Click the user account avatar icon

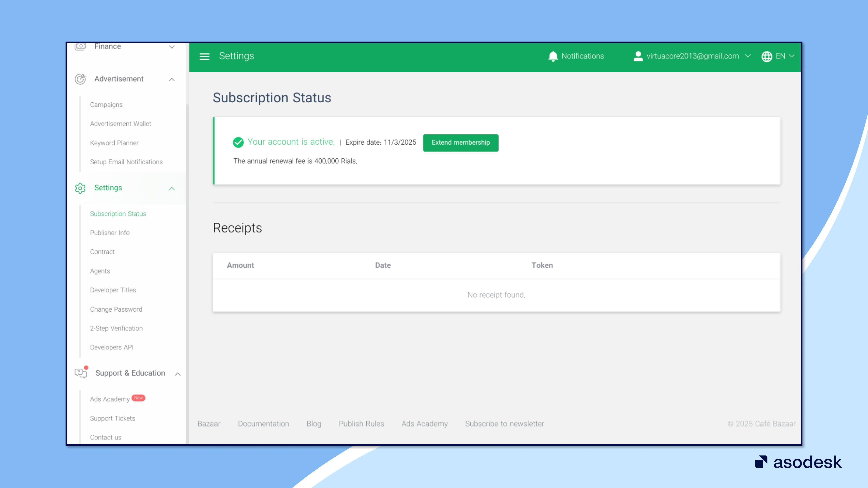click(638, 56)
